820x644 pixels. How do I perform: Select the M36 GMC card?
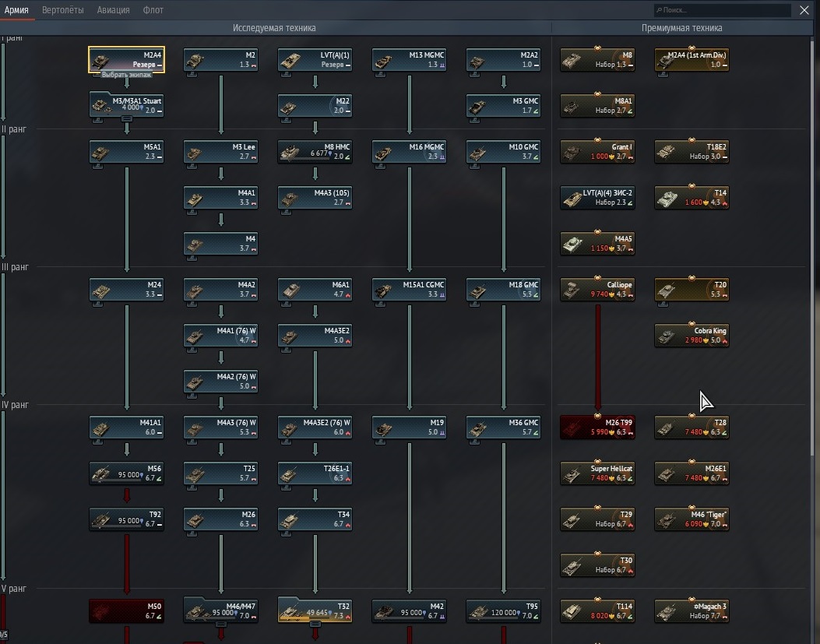[x=503, y=428]
